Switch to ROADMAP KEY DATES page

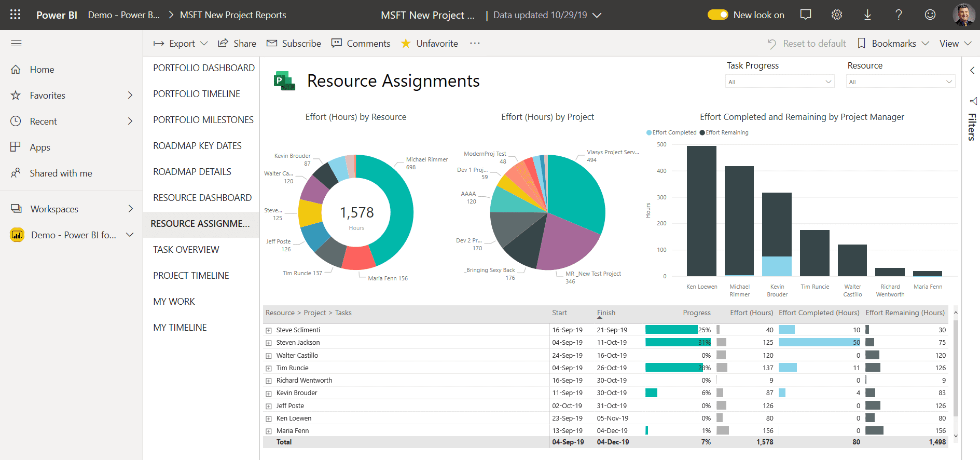point(197,146)
